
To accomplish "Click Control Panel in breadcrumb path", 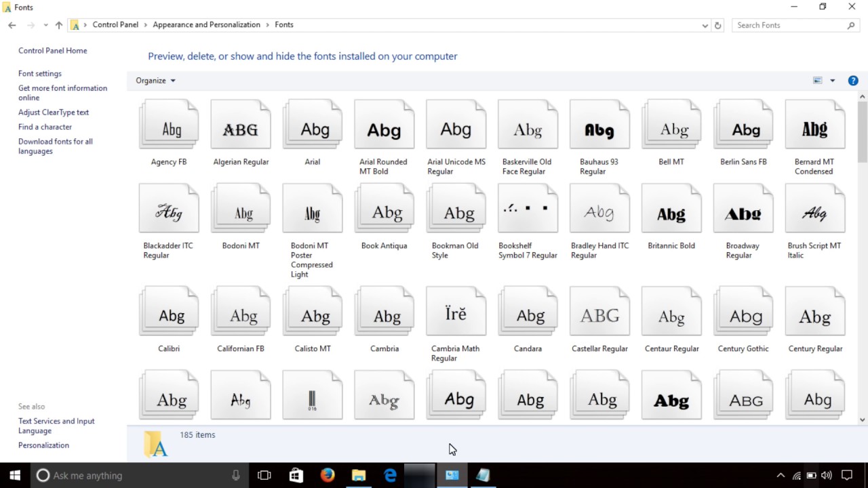I will (115, 25).
